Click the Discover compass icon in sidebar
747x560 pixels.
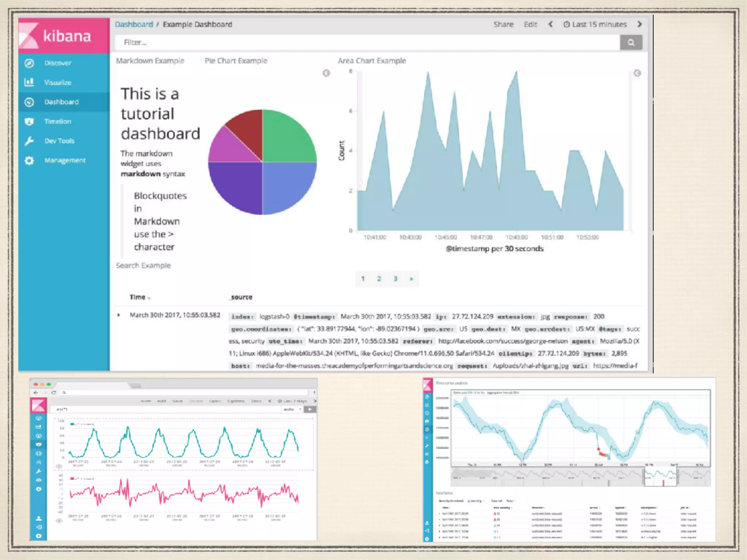click(x=29, y=63)
